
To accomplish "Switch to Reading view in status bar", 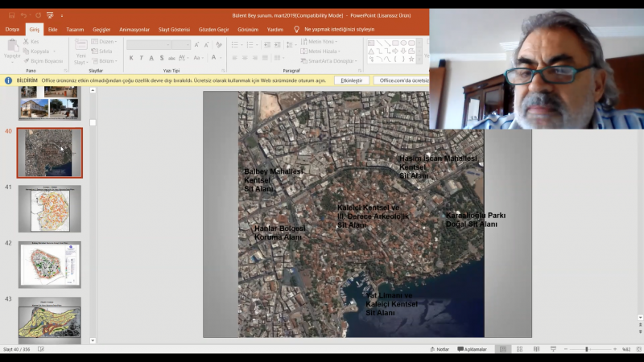I will [x=535, y=349].
